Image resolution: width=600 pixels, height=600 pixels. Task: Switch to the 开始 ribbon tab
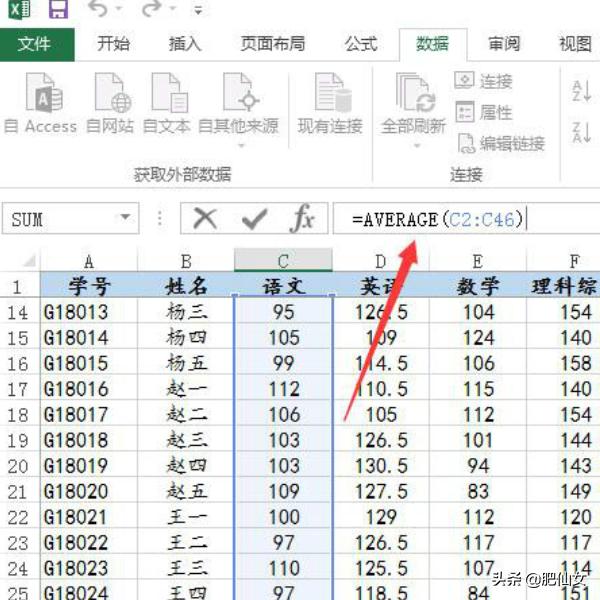tap(113, 44)
